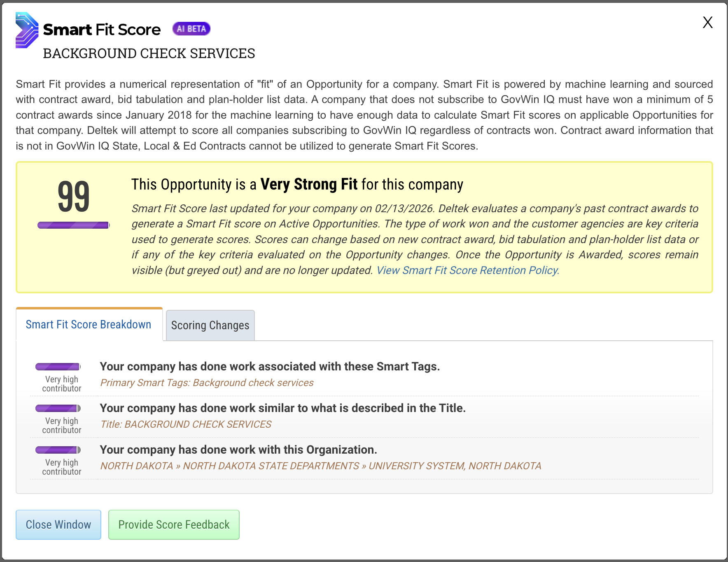Click the Smart Tags contributor row
Screen dimensions: 728x562
coord(270,366)
